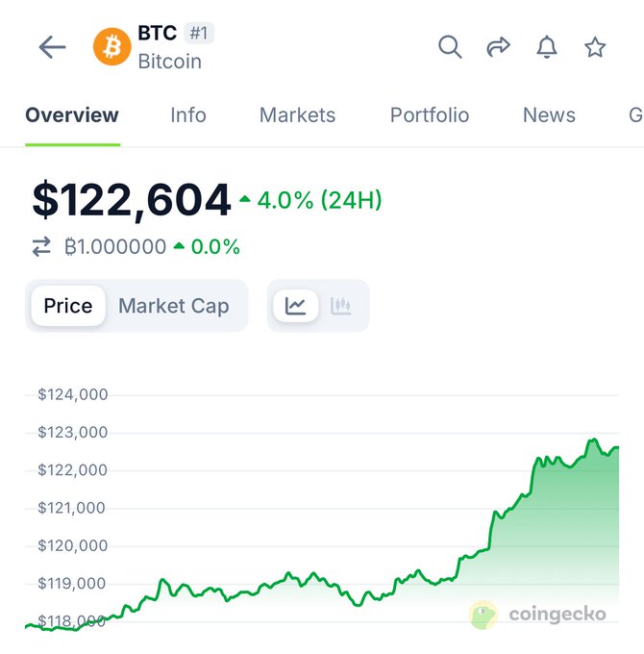Image resolution: width=644 pixels, height=654 pixels.
Task: Tap the ₿1.000000 conversion value
Action: (x=115, y=247)
